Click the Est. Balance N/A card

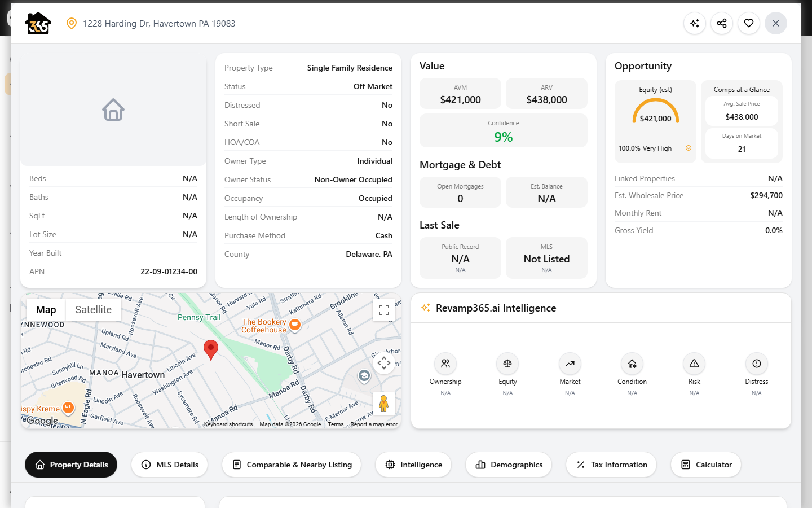coord(546,192)
